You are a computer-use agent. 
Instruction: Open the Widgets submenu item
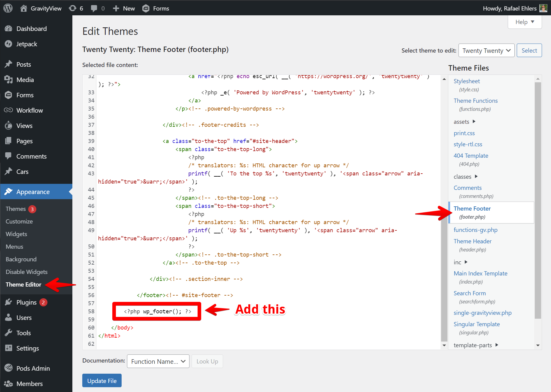16,234
